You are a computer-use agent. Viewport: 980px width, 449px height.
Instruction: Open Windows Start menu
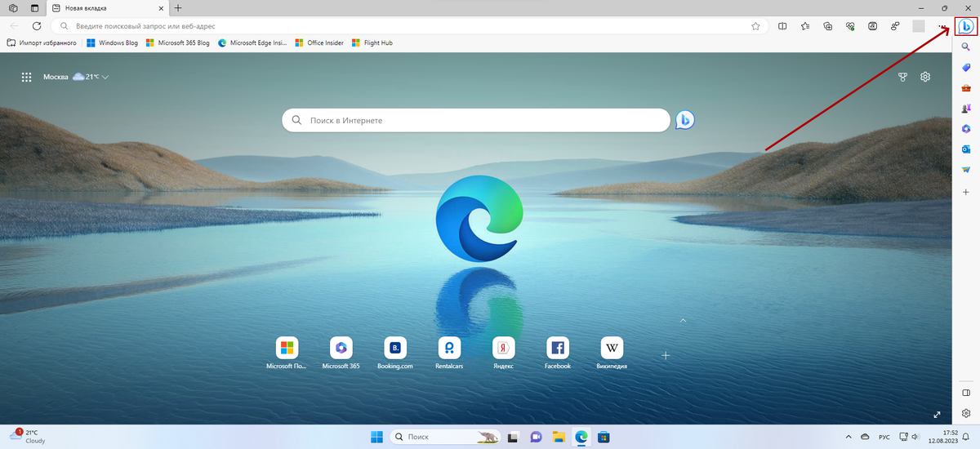377,437
